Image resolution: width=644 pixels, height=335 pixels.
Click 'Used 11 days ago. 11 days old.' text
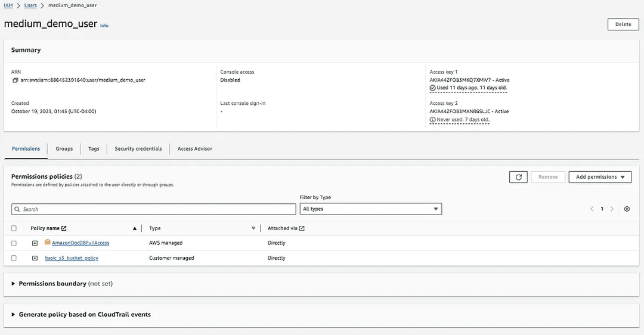pos(472,88)
